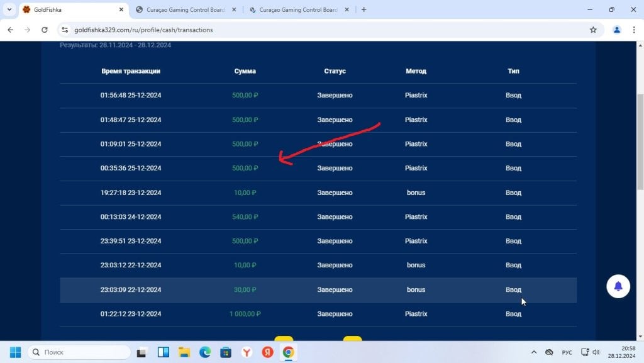
Task: Click the Тип column header
Action: (x=513, y=71)
